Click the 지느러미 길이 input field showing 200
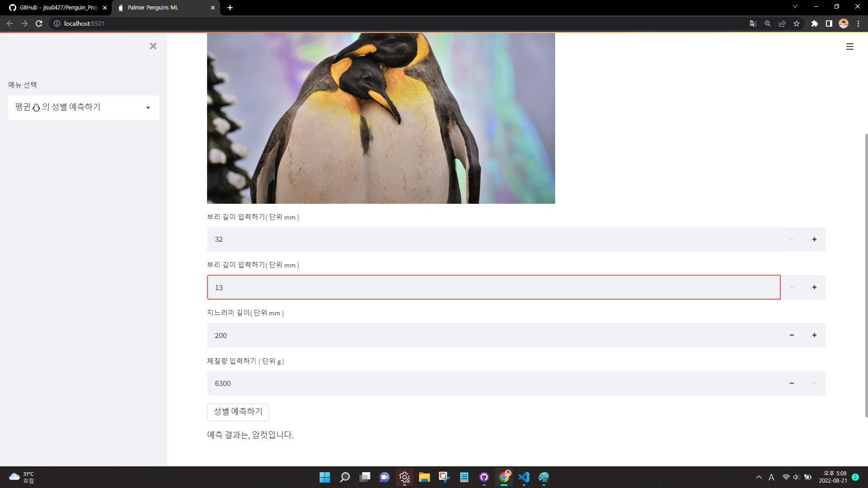Screen dimensions: 868x488 click(x=494, y=335)
